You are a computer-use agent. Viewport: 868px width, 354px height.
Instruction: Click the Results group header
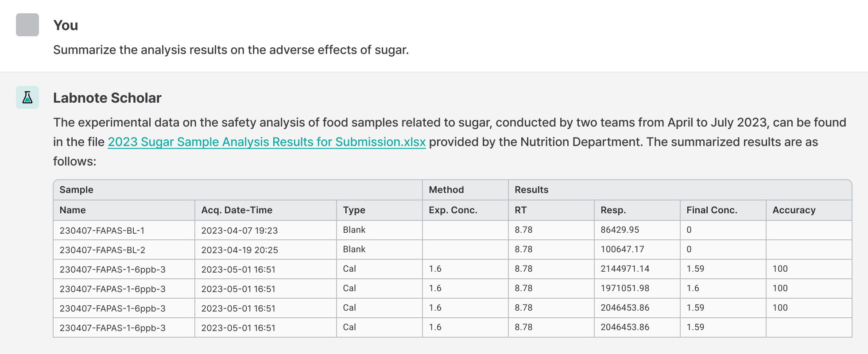[x=531, y=190]
